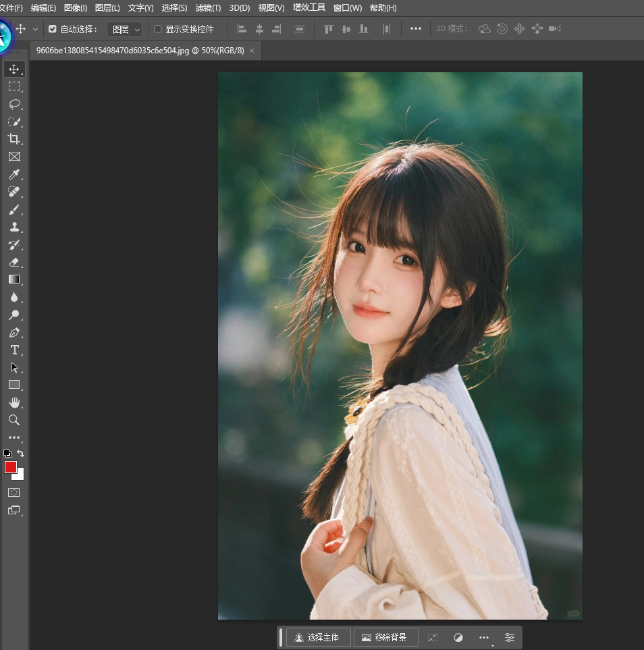Viewport: 644px width, 650px height.
Task: Open the 编辑(E) menu
Action: click(x=43, y=8)
